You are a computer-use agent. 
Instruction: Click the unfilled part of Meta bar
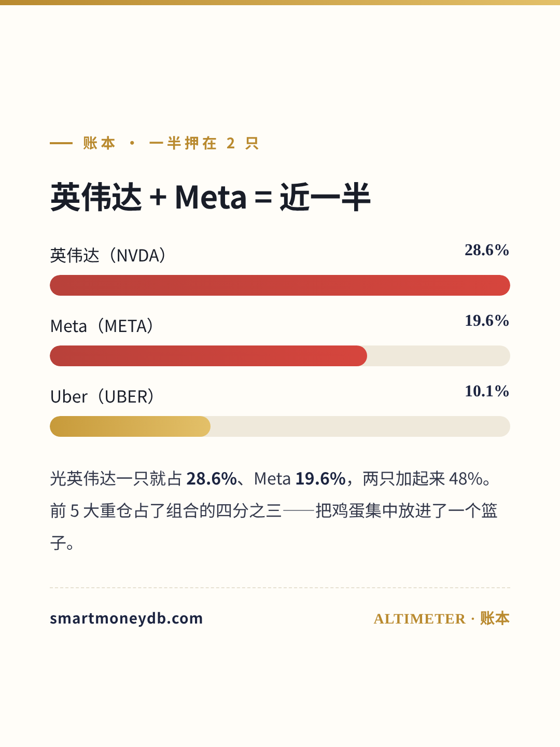439,356
